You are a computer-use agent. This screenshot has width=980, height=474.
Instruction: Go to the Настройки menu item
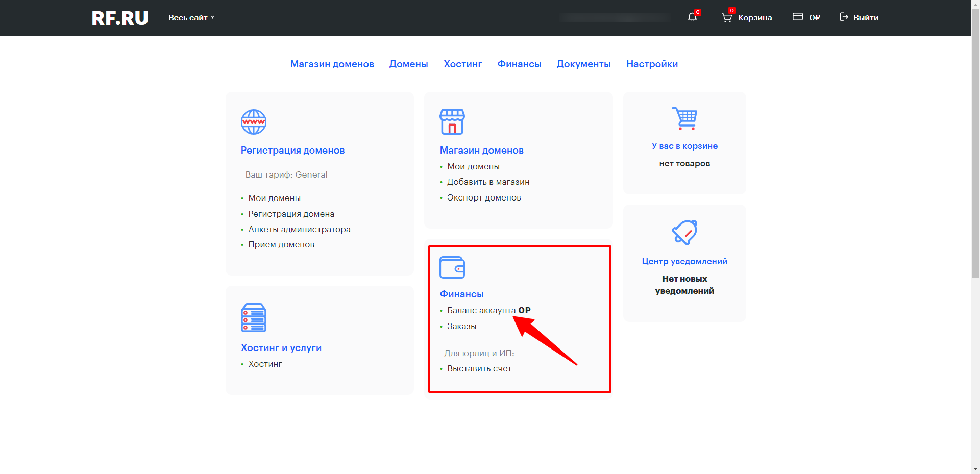coord(652,64)
